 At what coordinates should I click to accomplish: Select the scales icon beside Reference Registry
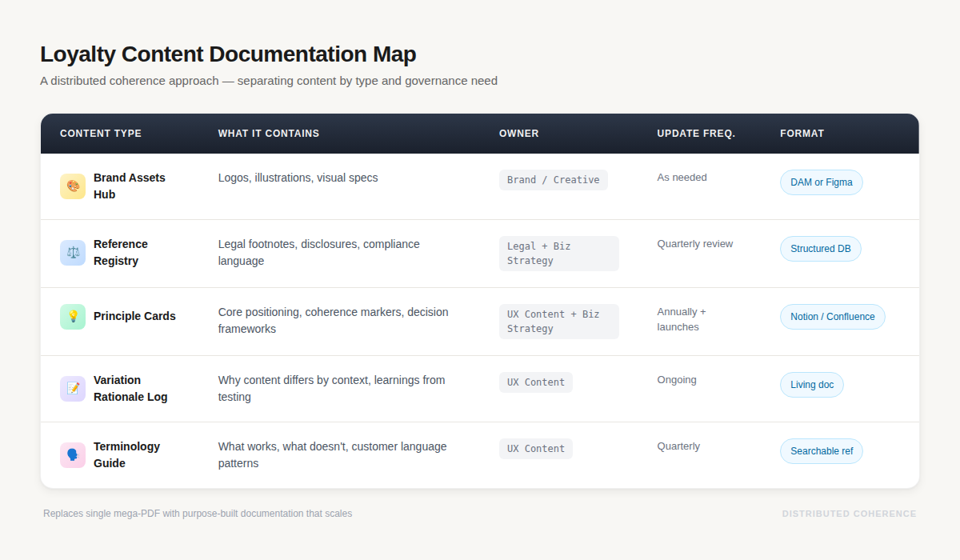pyautogui.click(x=73, y=252)
